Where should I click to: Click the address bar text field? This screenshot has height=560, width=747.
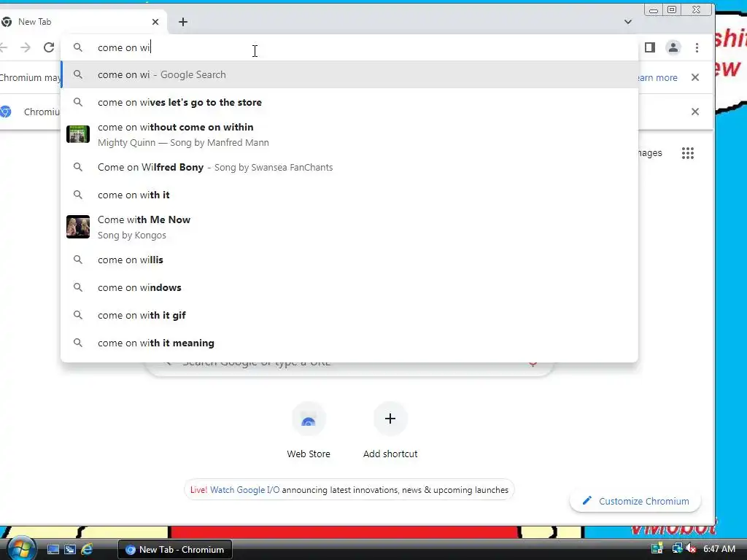click(349, 47)
